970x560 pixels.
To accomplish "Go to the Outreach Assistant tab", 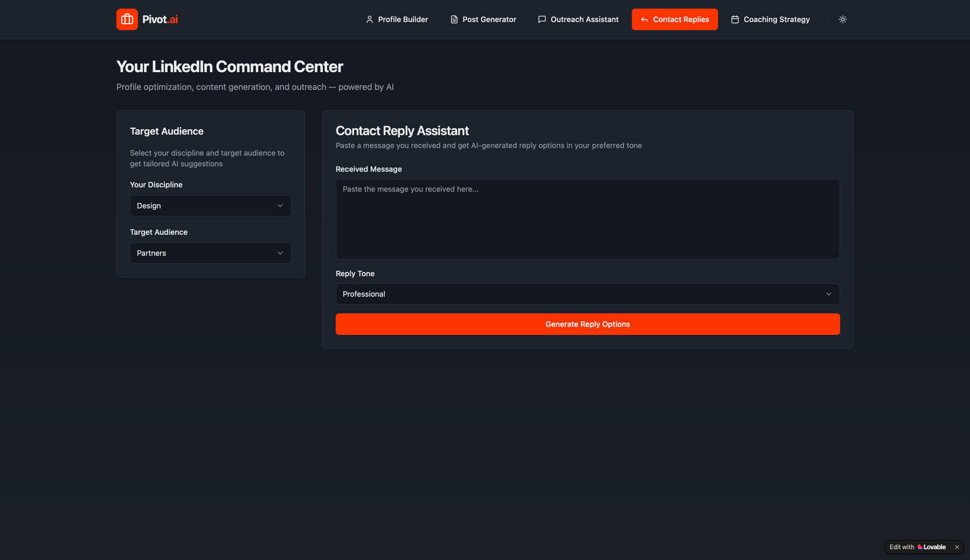I will click(578, 19).
